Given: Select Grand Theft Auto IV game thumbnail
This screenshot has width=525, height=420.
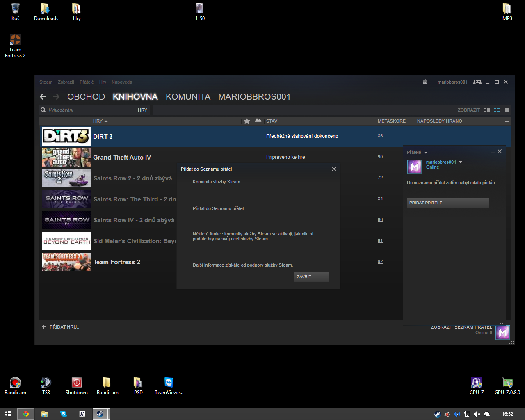Looking at the screenshot, I should tap(67, 157).
